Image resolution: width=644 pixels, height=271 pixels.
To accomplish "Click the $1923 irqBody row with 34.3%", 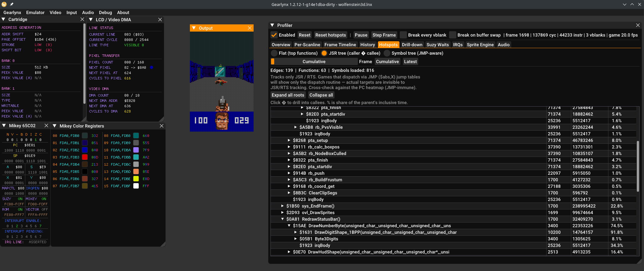I will click(453, 245).
